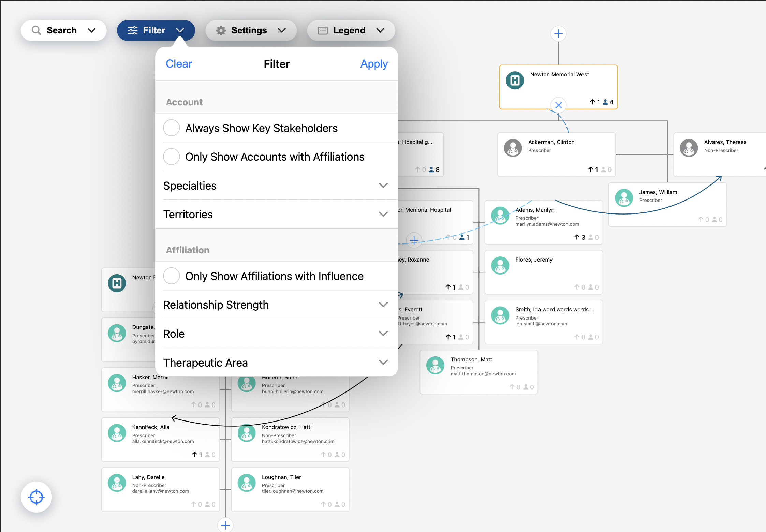Open the Settings dropdown menu
Viewport: 766px width, 532px height.
tap(251, 30)
